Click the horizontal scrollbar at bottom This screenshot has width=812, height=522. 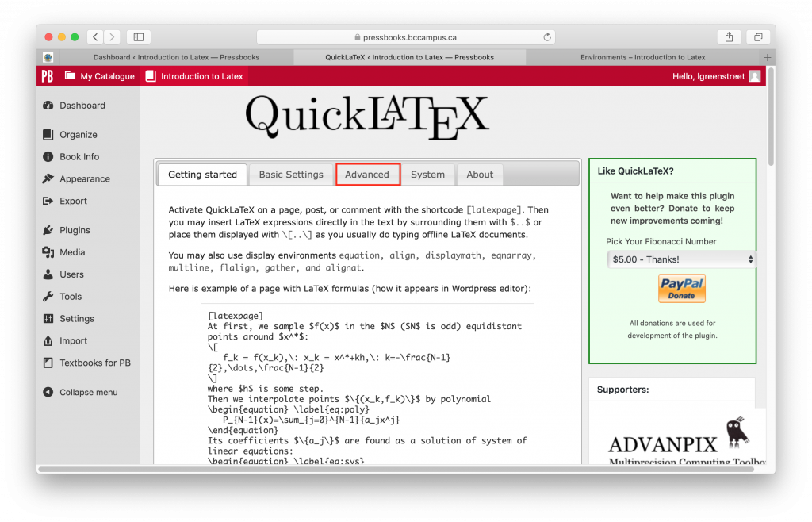coord(396,469)
